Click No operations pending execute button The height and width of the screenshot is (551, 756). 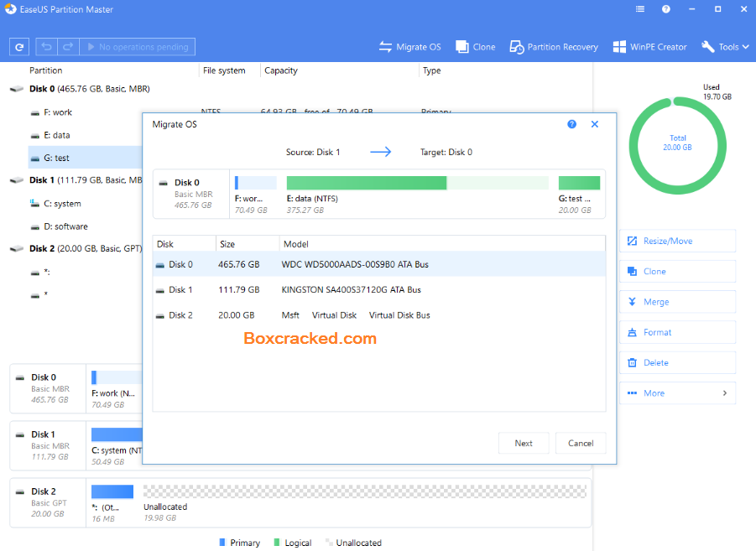click(x=137, y=47)
